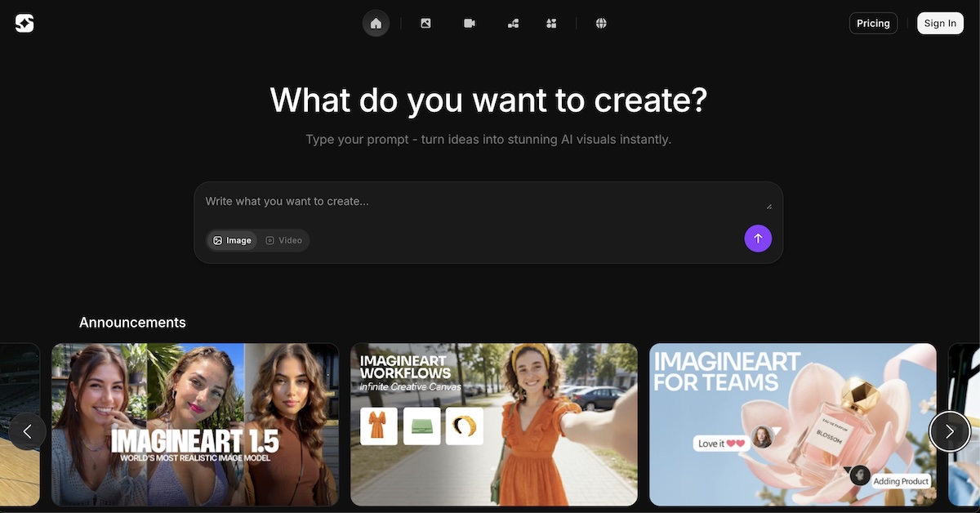This screenshot has width=980, height=513.
Task: Show next announcements with the right chevron
Action: coord(949,431)
